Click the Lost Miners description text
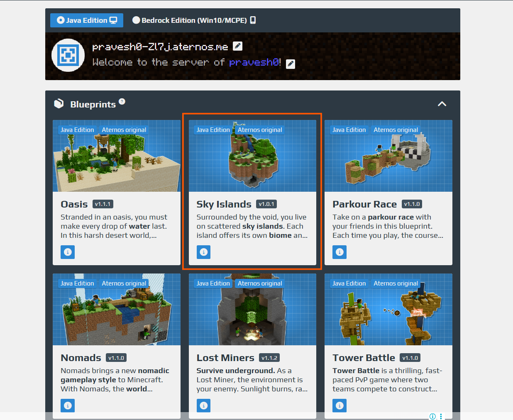The width and height of the screenshot is (513, 420). click(x=252, y=380)
